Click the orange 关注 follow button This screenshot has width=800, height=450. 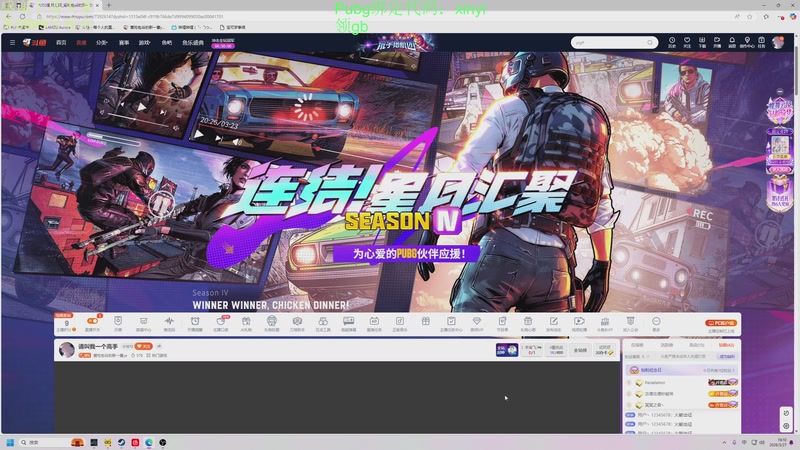coord(143,346)
